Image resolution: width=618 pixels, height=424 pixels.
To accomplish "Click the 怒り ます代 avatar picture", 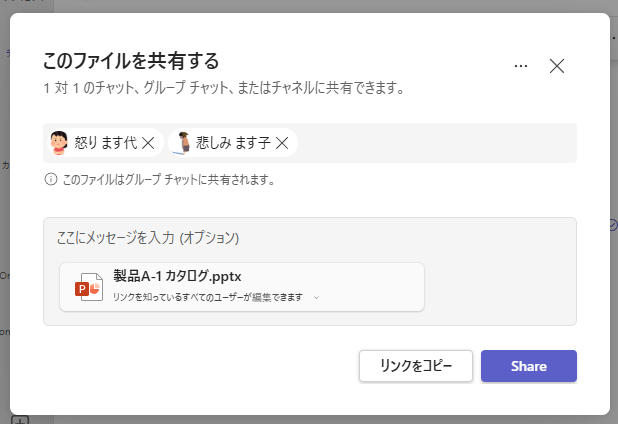I will [x=59, y=143].
